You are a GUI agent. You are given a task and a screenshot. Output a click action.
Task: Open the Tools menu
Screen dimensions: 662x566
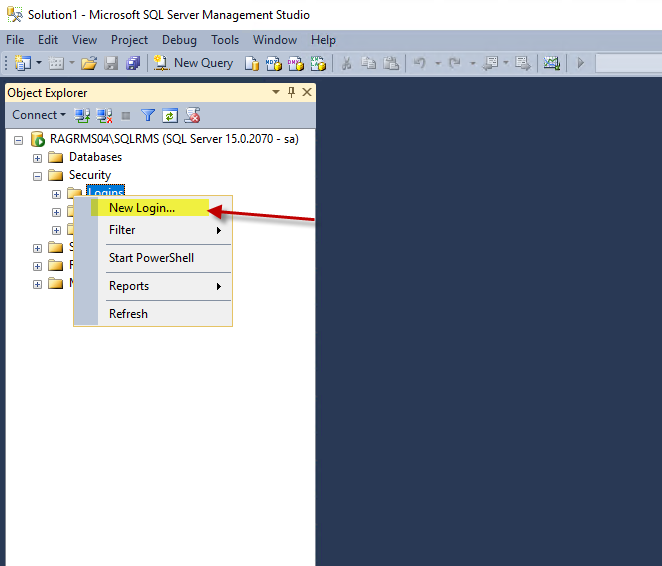[225, 40]
